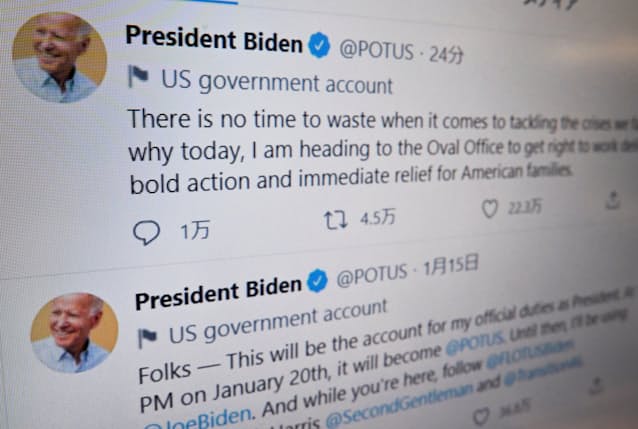The height and width of the screenshot is (429, 638).
Task: Open the profile photo on the first tweet
Action: [x=59, y=57]
